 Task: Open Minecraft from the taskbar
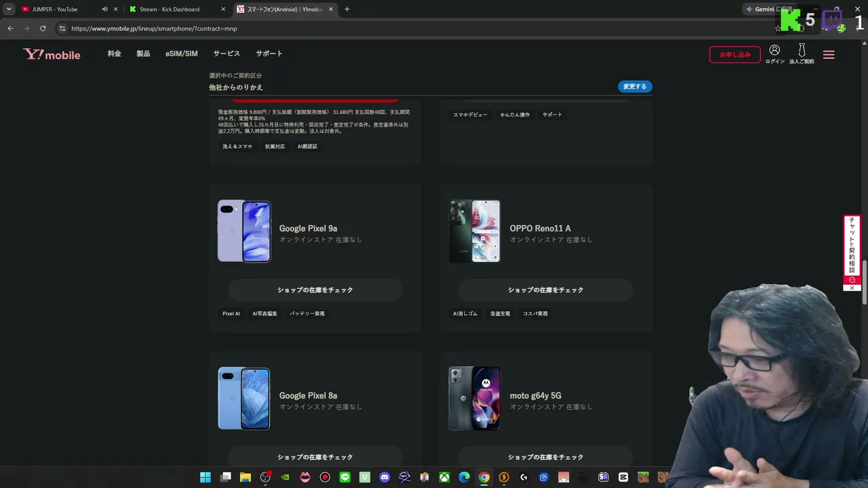pos(643,477)
